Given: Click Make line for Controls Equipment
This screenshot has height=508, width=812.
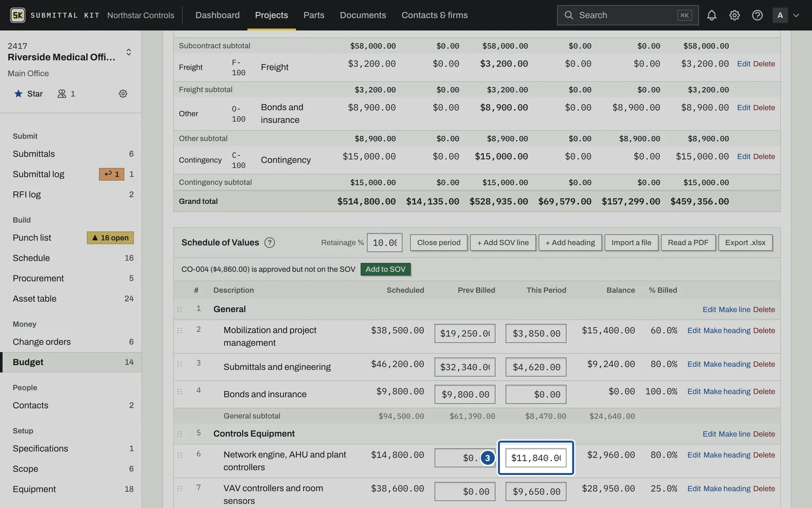Looking at the screenshot, I should (734, 434).
